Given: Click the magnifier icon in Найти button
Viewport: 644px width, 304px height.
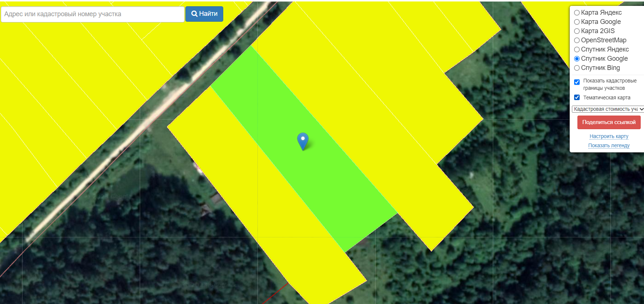Looking at the screenshot, I should coord(195,14).
